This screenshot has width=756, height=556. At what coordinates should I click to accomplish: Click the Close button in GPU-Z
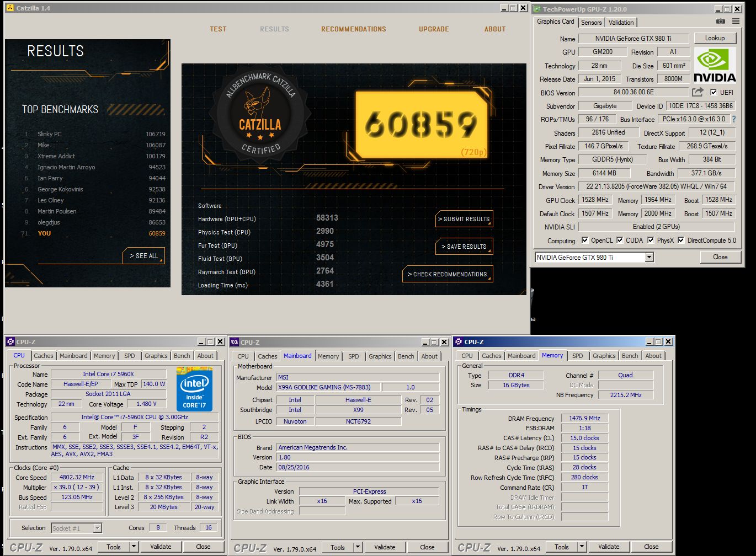(720, 257)
